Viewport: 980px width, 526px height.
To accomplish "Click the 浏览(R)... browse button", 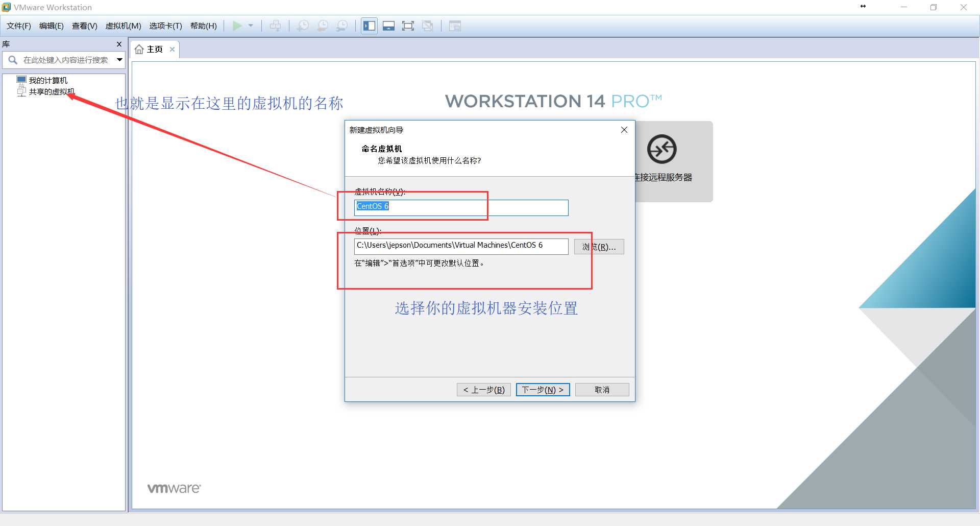I will point(599,247).
